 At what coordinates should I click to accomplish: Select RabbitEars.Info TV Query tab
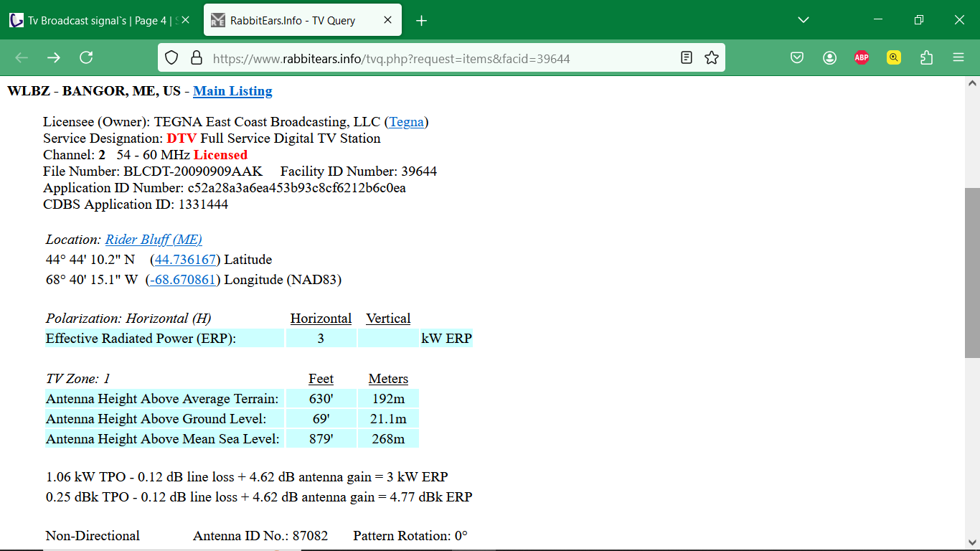tap(303, 20)
